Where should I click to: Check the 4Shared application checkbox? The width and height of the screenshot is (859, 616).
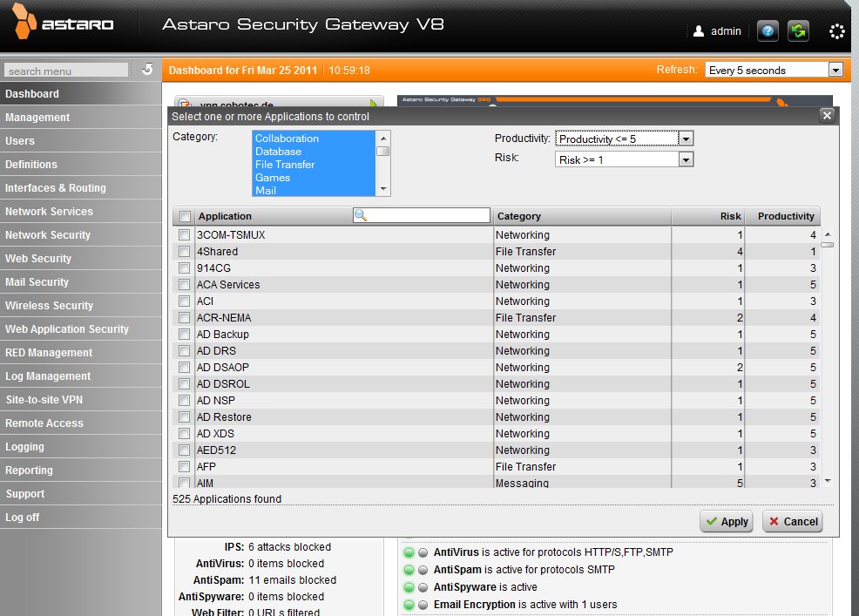pyautogui.click(x=184, y=252)
